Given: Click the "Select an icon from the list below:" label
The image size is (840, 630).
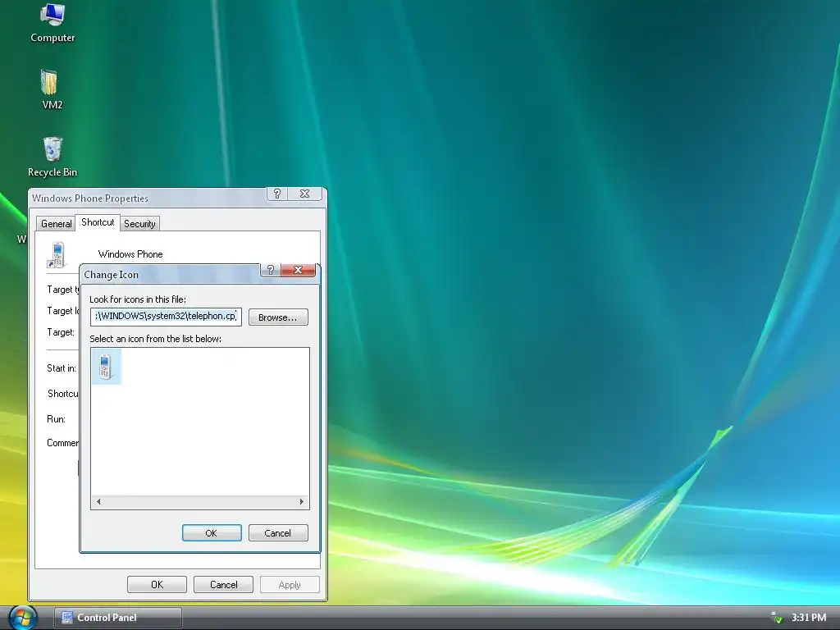Looking at the screenshot, I should coord(155,339).
